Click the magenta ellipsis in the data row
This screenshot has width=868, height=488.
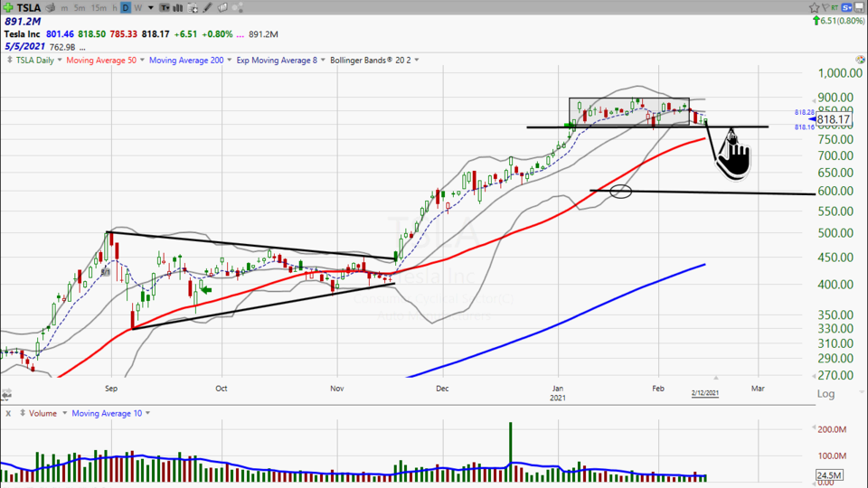[x=240, y=35]
